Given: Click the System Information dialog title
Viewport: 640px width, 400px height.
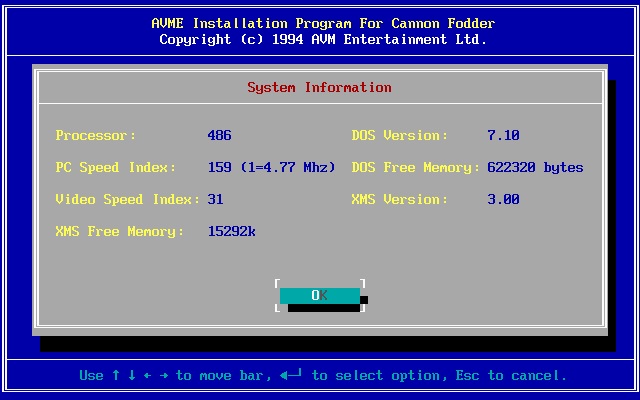Looking at the screenshot, I should tap(319, 87).
